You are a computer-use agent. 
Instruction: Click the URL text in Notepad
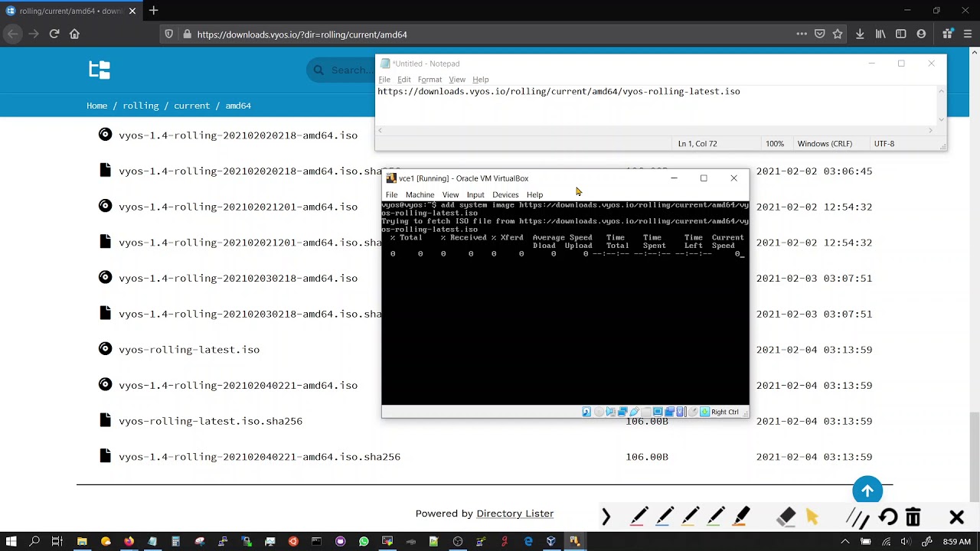click(558, 91)
